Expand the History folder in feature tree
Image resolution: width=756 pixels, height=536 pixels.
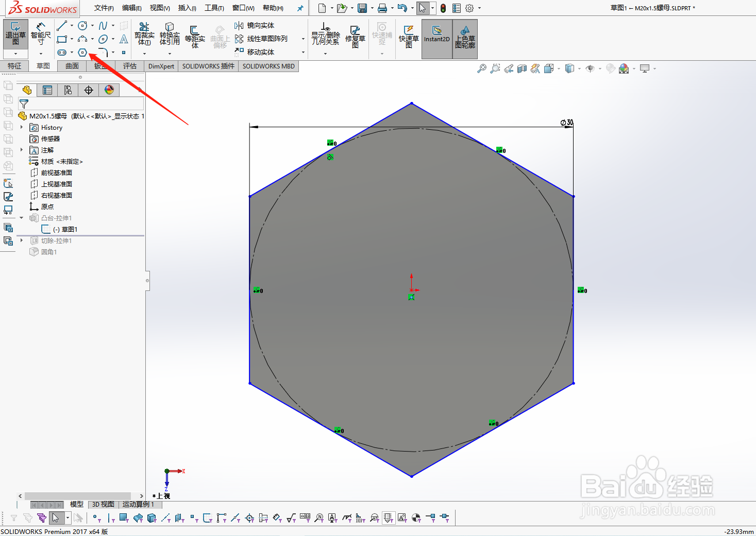pyautogui.click(x=22, y=127)
